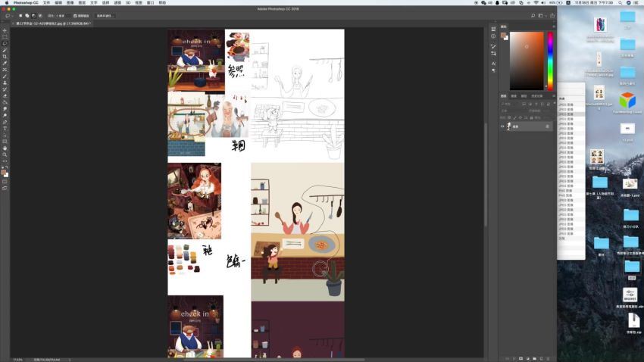Open the Color panel flyout menu

coord(554,27)
